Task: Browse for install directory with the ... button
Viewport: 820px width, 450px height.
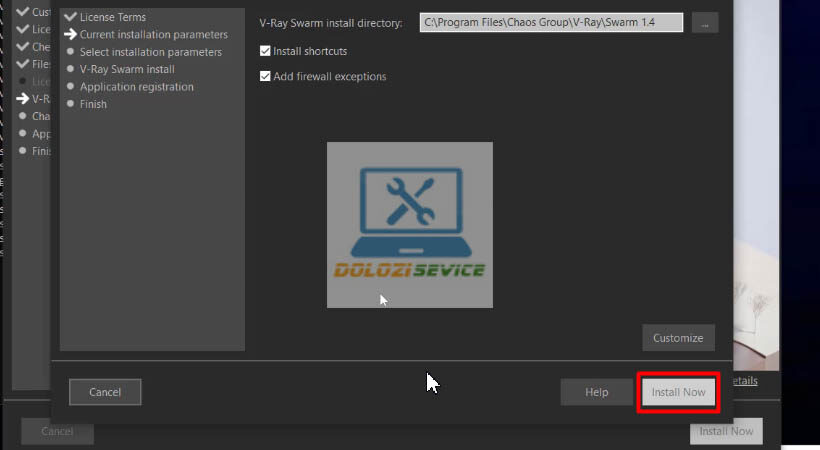Action: tap(704, 22)
